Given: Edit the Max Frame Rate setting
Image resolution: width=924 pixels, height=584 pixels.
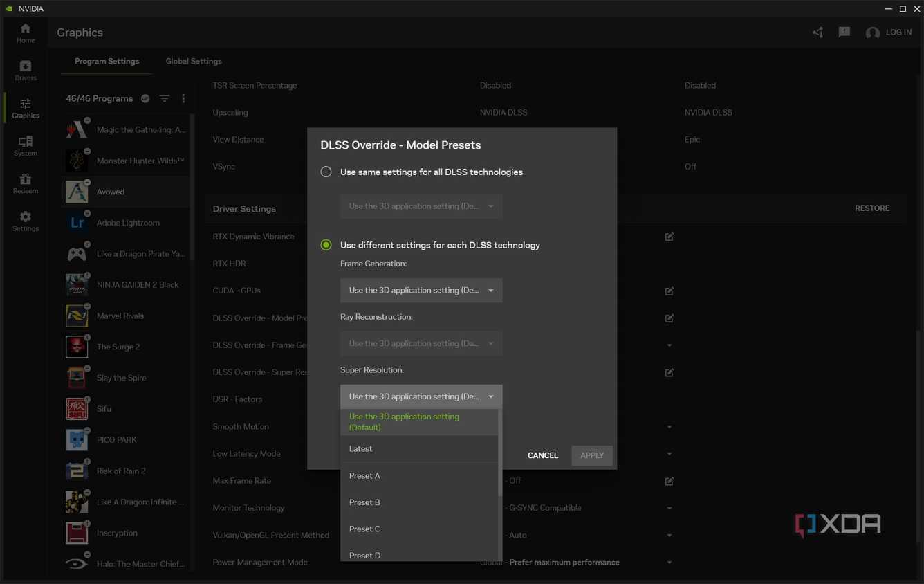Looking at the screenshot, I should coord(669,481).
